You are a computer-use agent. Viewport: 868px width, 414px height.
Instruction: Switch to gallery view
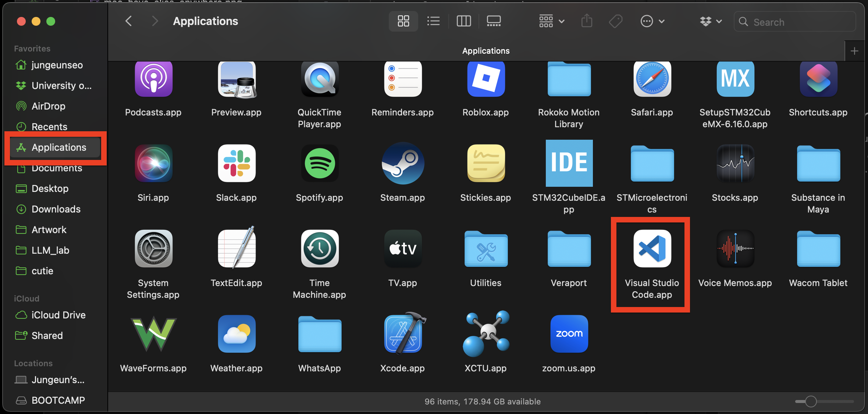click(494, 21)
